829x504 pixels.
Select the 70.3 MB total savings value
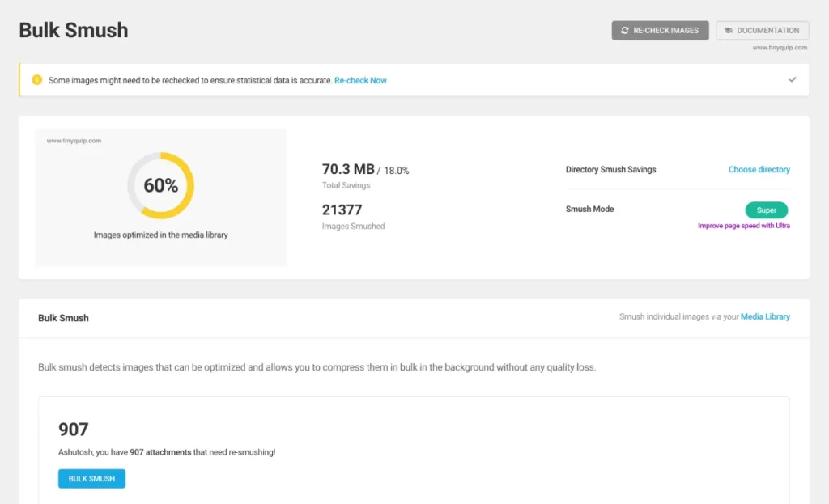pyautogui.click(x=348, y=169)
